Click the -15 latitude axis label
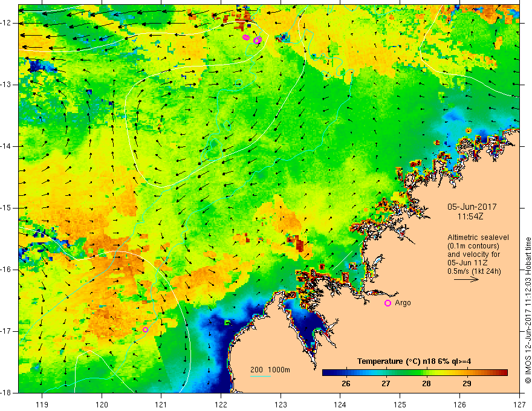The width and height of the screenshot is (532, 411). click(6, 208)
